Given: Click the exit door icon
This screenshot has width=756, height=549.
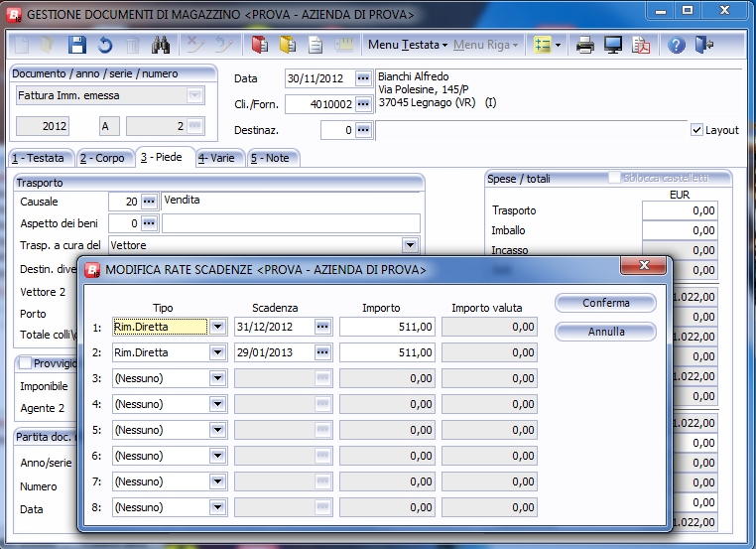Looking at the screenshot, I should tap(704, 46).
